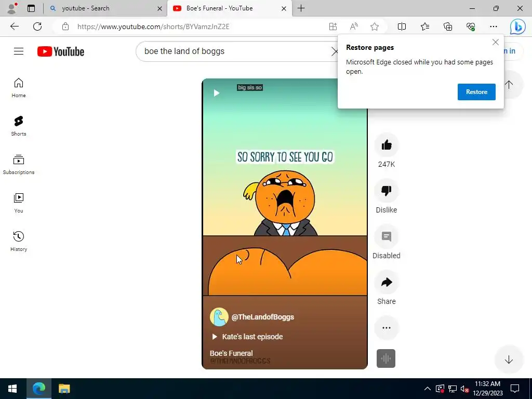
Task: Click the YouTube logo
Action: [61, 51]
